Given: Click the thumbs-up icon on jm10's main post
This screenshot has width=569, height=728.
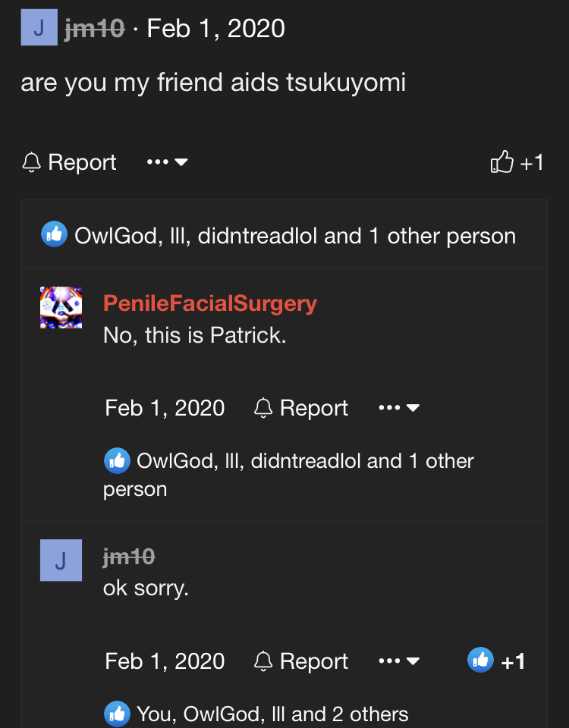Looking at the screenshot, I should tap(502, 162).
